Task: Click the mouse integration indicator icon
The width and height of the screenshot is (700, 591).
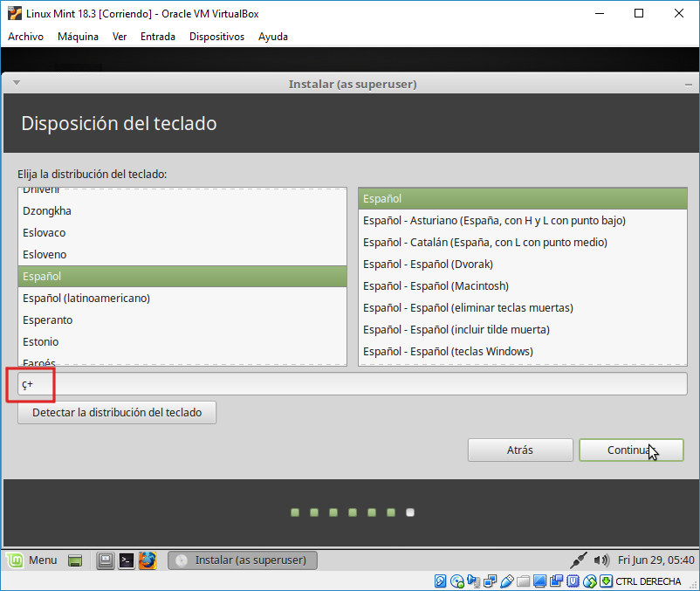Action: [x=590, y=581]
